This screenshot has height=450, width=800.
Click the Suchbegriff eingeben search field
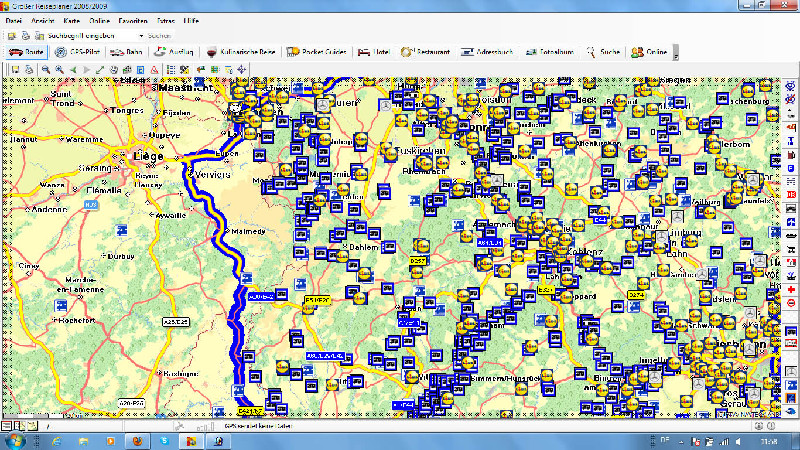pos(85,36)
